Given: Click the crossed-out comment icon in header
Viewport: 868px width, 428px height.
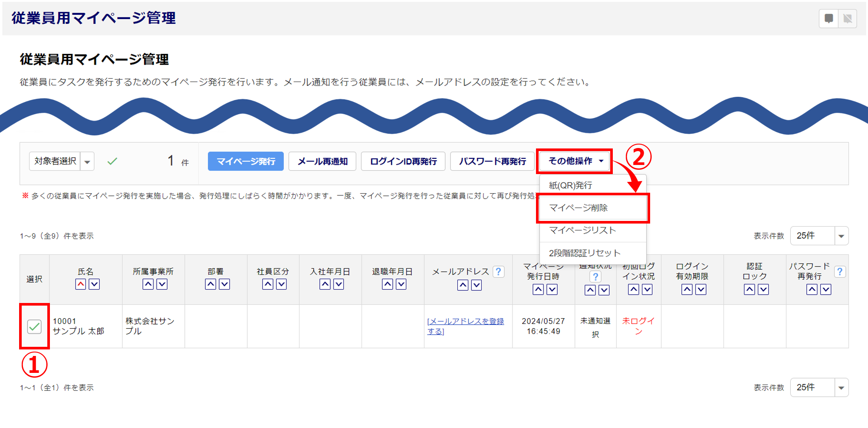Looking at the screenshot, I should pos(848,19).
